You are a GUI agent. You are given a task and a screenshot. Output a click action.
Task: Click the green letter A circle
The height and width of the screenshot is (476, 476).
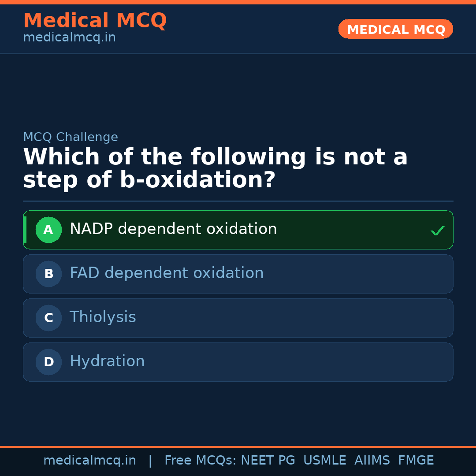[x=48, y=230]
